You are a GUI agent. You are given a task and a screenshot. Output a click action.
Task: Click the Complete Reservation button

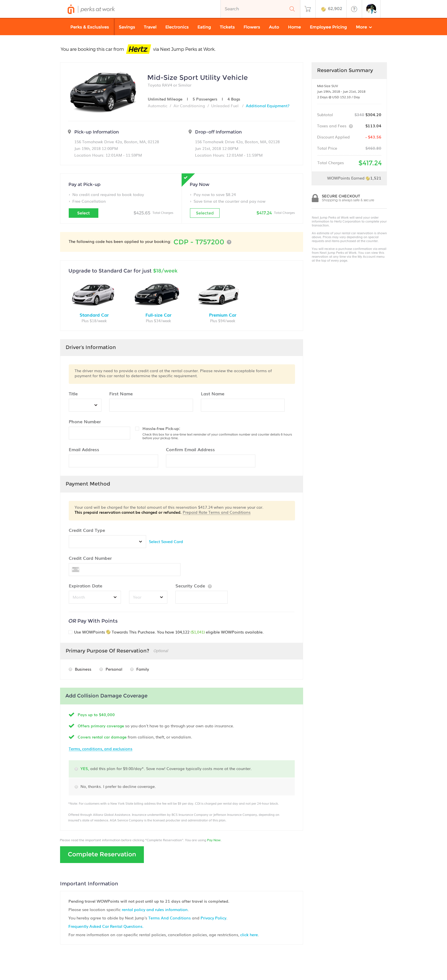click(102, 854)
